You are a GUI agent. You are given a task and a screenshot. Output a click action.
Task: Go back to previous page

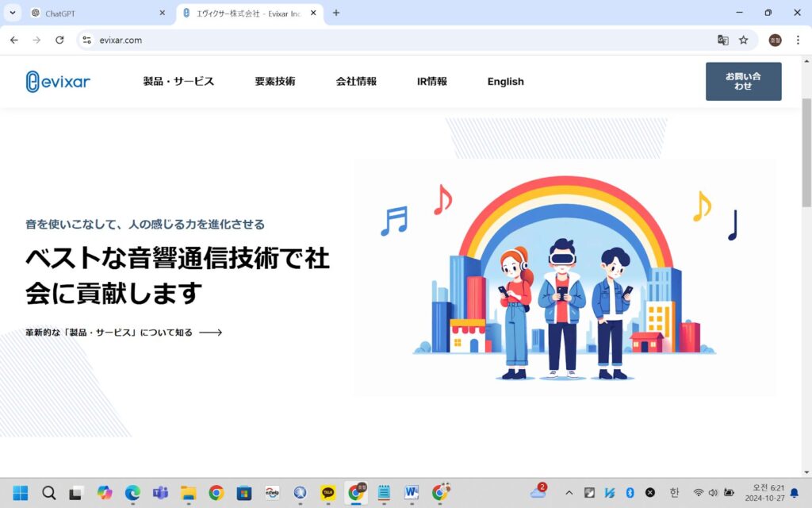[14, 40]
